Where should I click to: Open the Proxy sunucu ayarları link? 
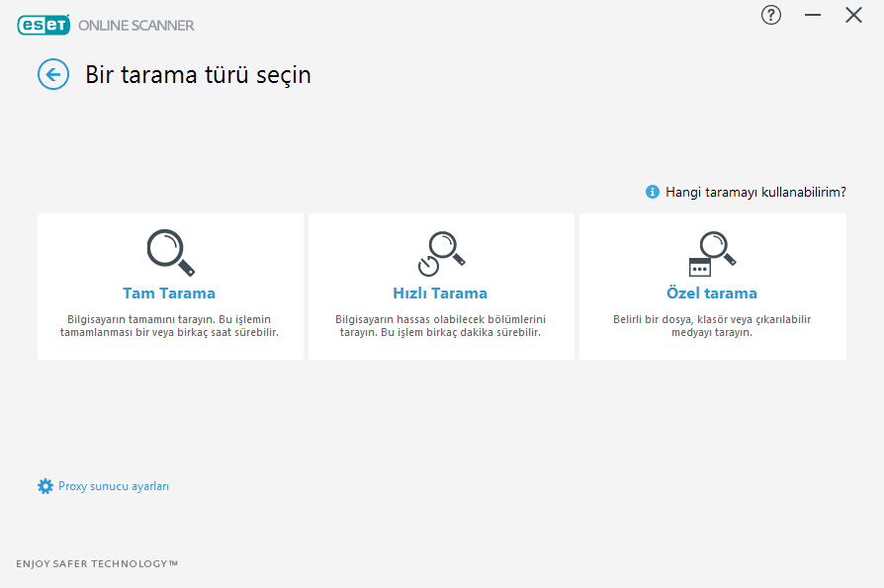tap(114, 486)
